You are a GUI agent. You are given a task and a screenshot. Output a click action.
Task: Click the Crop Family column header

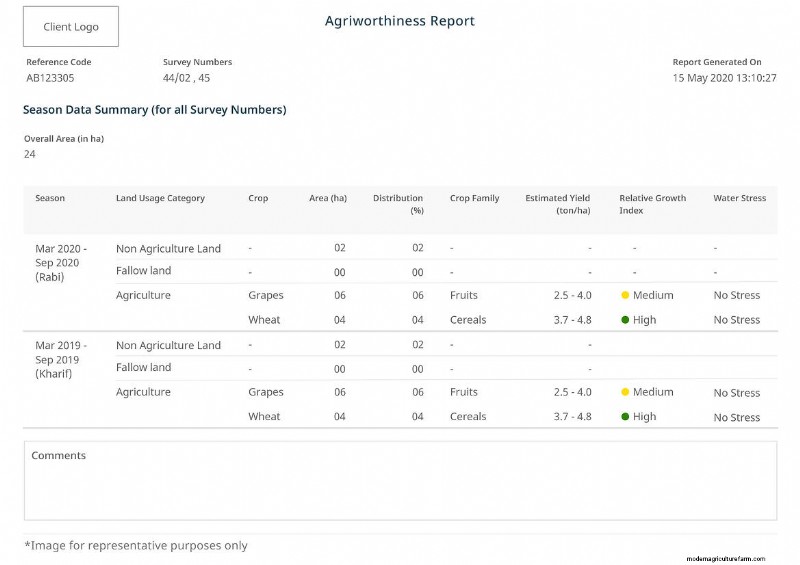click(x=474, y=199)
